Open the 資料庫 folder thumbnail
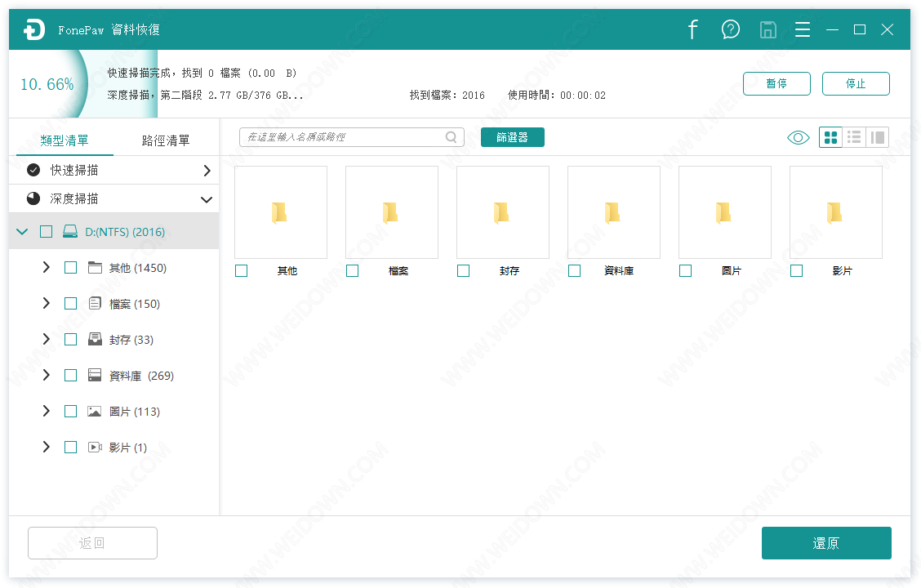The height and width of the screenshot is (588, 921). pyautogui.click(x=614, y=212)
